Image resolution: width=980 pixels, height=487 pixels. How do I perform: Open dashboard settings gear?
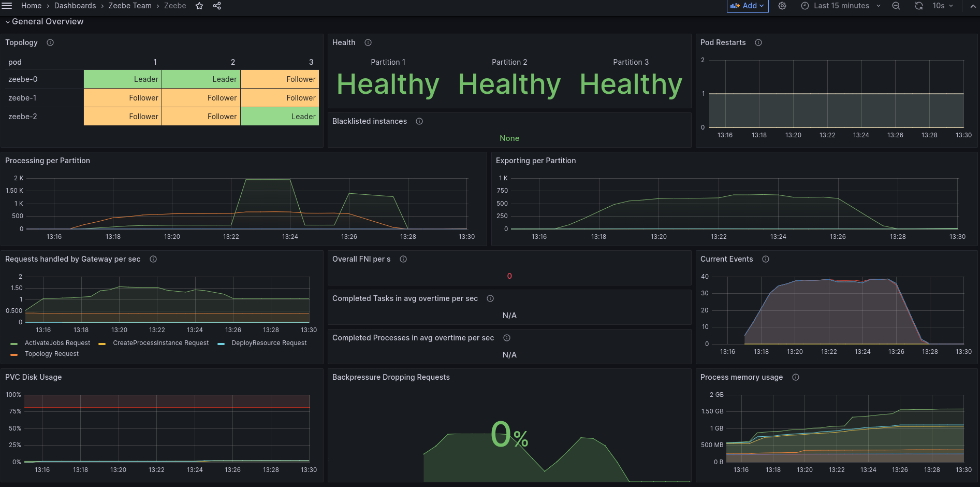(782, 6)
